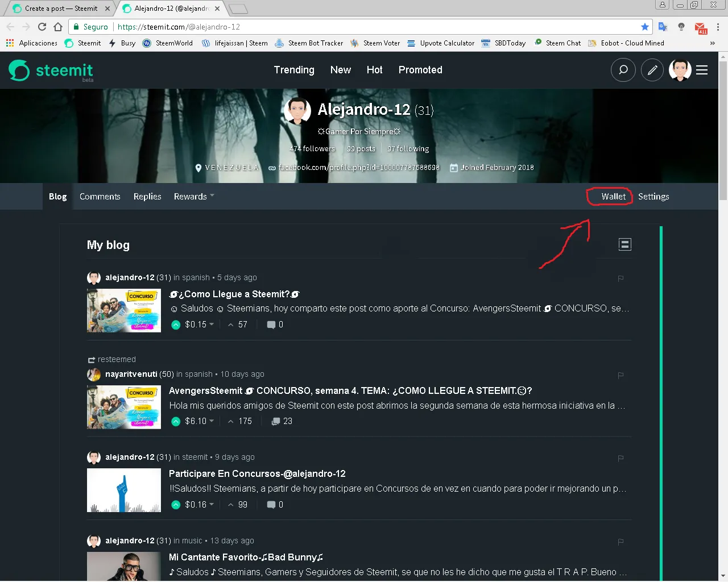728x582 pixels.
Task: Switch to the Comments tab
Action: point(100,197)
